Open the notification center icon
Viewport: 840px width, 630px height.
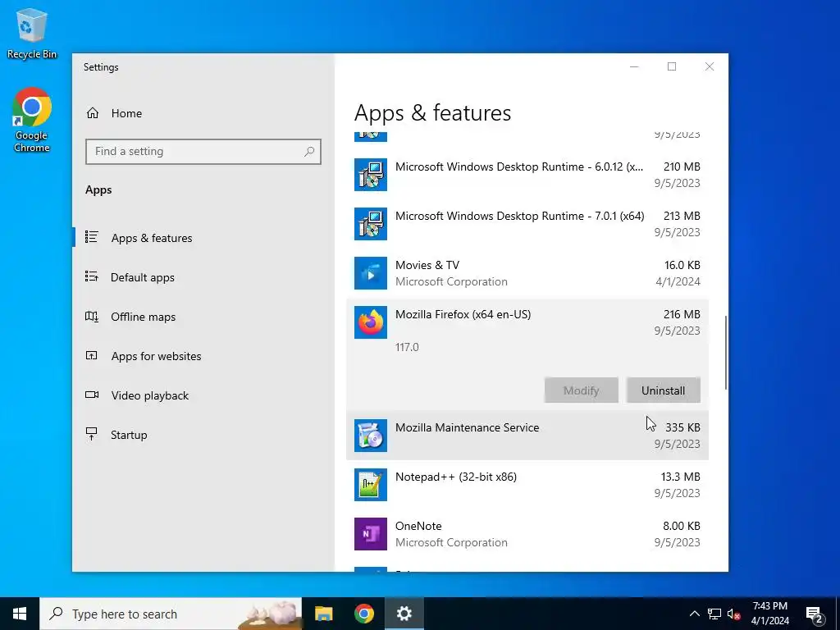pyautogui.click(x=815, y=614)
